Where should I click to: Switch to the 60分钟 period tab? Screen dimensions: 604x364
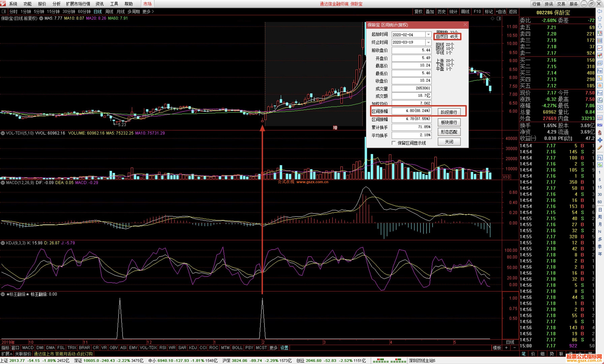[x=84, y=11]
